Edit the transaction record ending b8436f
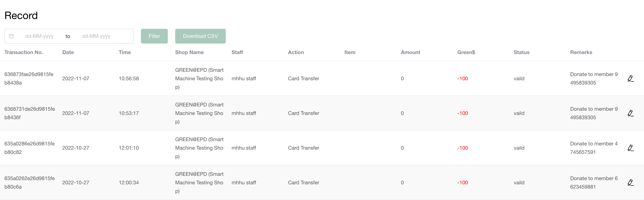 click(630, 113)
